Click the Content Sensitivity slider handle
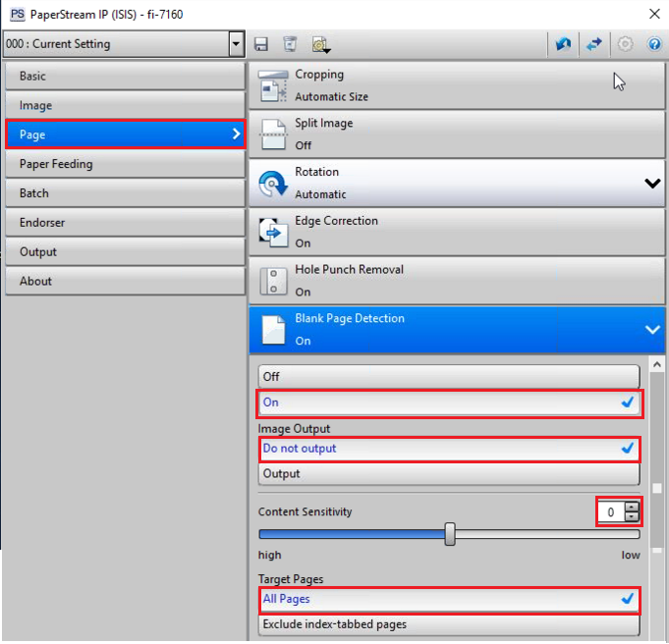 click(450, 534)
